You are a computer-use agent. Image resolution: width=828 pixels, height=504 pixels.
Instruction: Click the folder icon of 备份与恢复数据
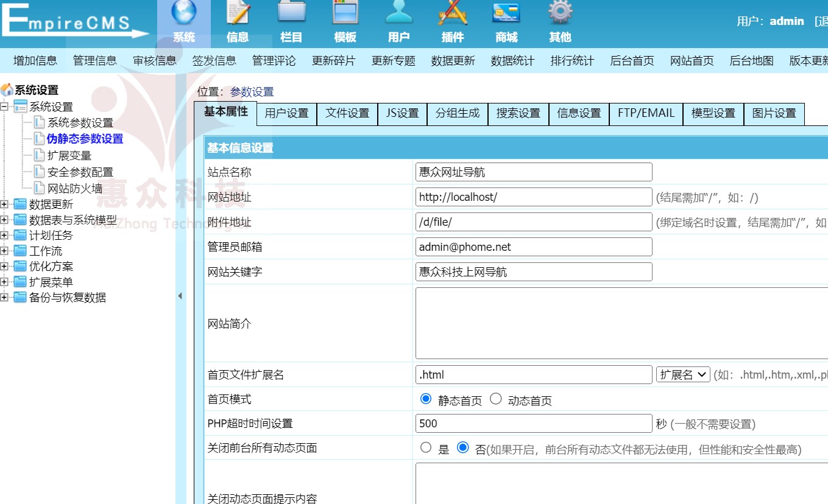tap(20, 297)
